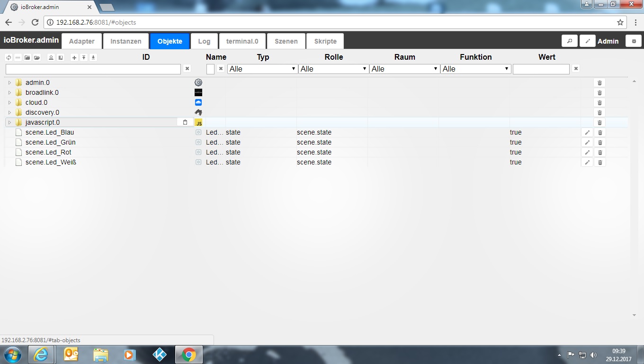
Task: Expand the broadlink.0 tree node
Action: 9,92
